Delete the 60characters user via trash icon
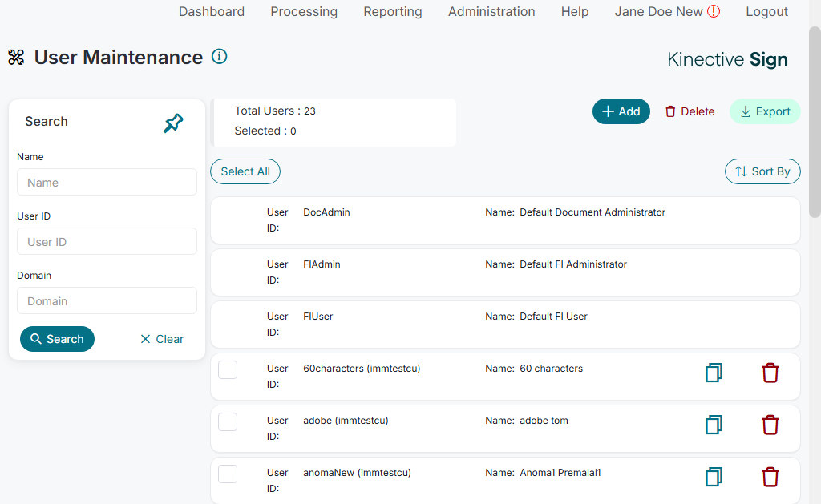This screenshot has height=504, width=821. pos(770,373)
